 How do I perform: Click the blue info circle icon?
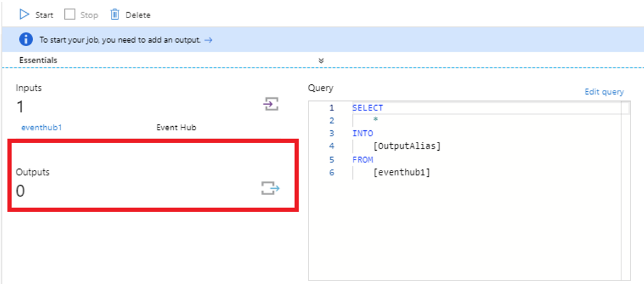click(26, 40)
